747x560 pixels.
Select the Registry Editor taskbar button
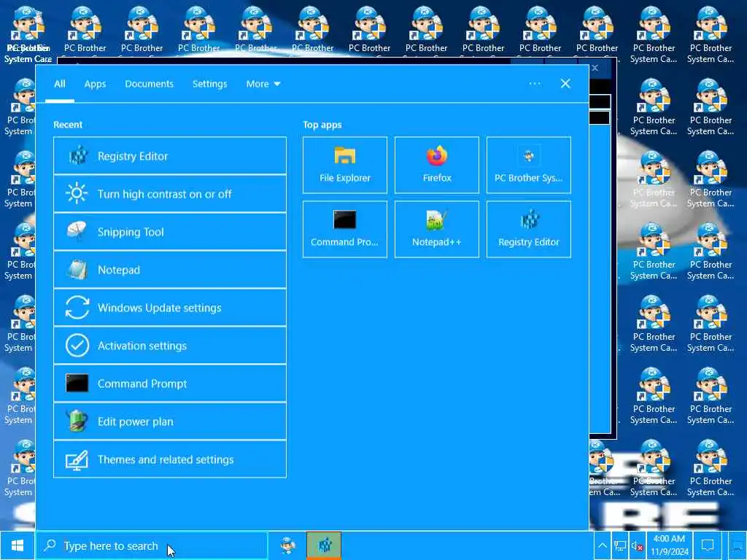point(324,545)
